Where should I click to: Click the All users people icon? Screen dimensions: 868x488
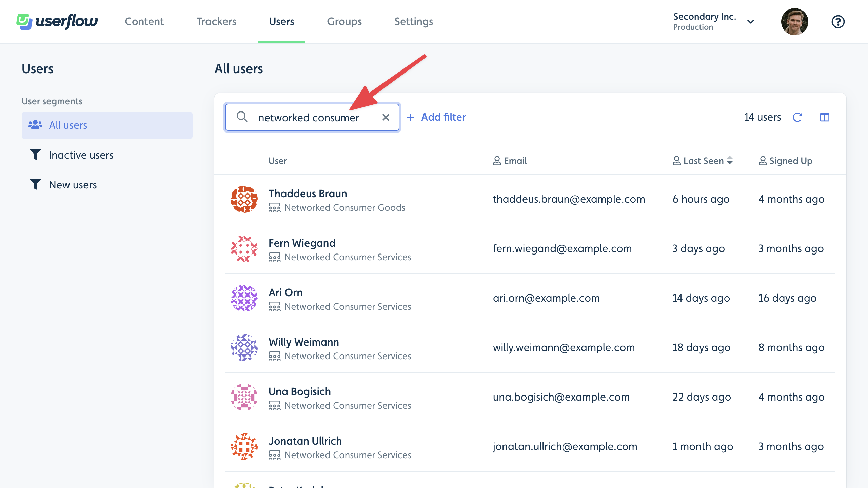coord(35,125)
